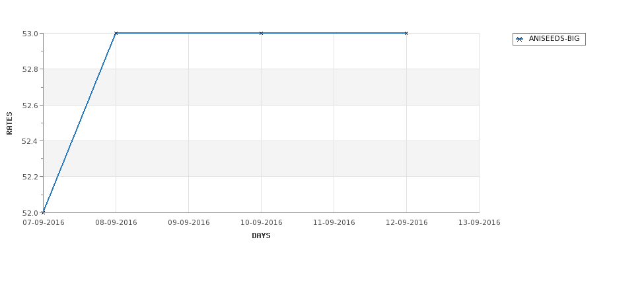Click the RATES axis title

pyautogui.click(x=9, y=123)
